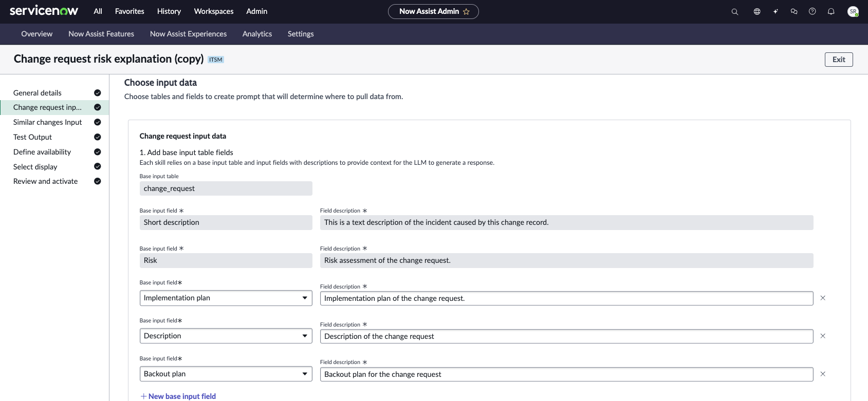Click the Risk base input field
868x401 pixels.
point(226,260)
